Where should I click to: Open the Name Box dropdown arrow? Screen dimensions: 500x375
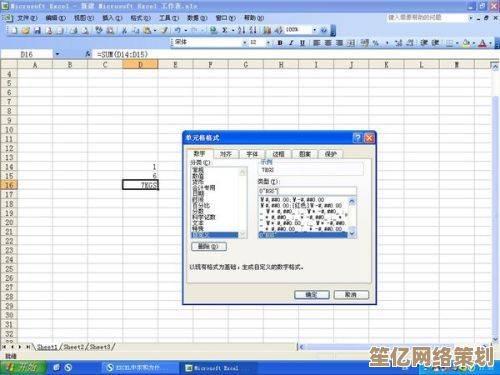click(x=57, y=54)
